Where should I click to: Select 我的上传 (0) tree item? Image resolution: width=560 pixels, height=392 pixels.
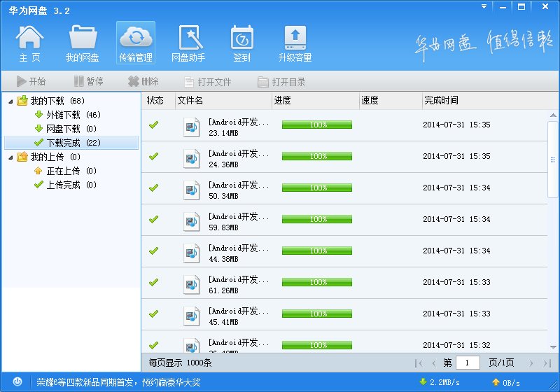click(55, 157)
